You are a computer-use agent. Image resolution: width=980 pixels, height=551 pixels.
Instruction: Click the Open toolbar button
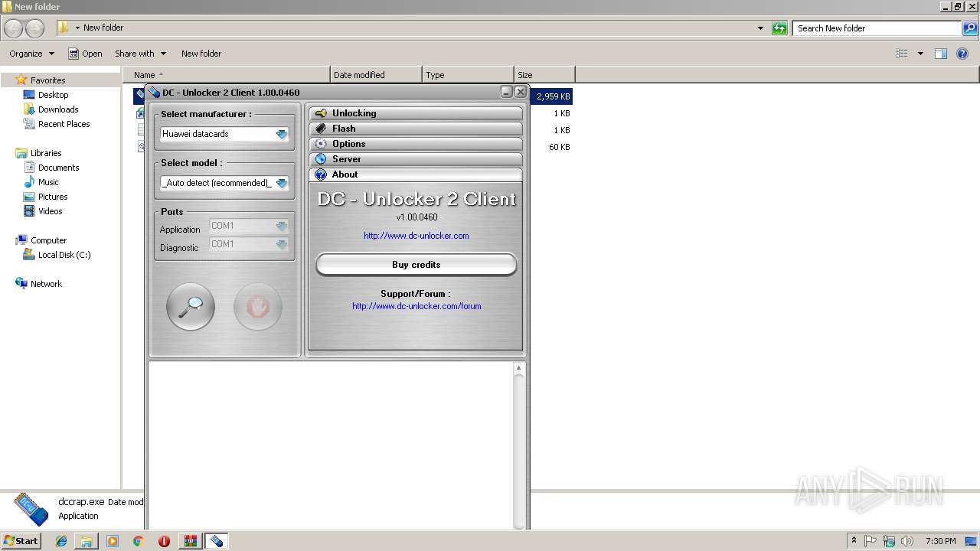coord(85,54)
